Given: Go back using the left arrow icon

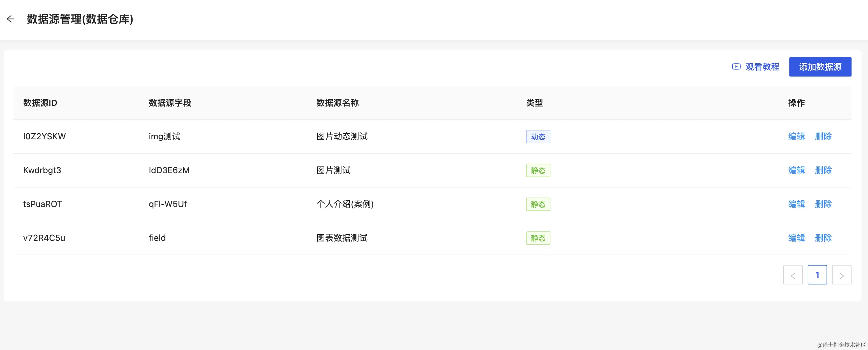Looking at the screenshot, I should click(x=10, y=19).
